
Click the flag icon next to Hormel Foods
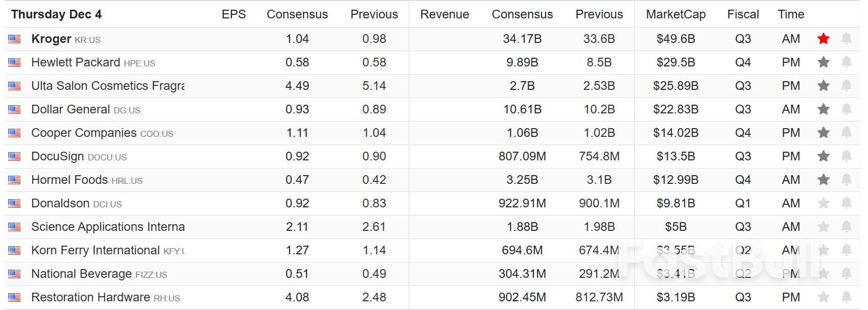(x=14, y=180)
